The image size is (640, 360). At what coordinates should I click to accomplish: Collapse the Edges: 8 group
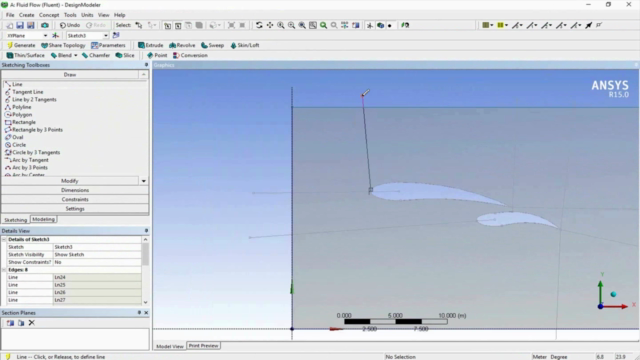point(4,270)
